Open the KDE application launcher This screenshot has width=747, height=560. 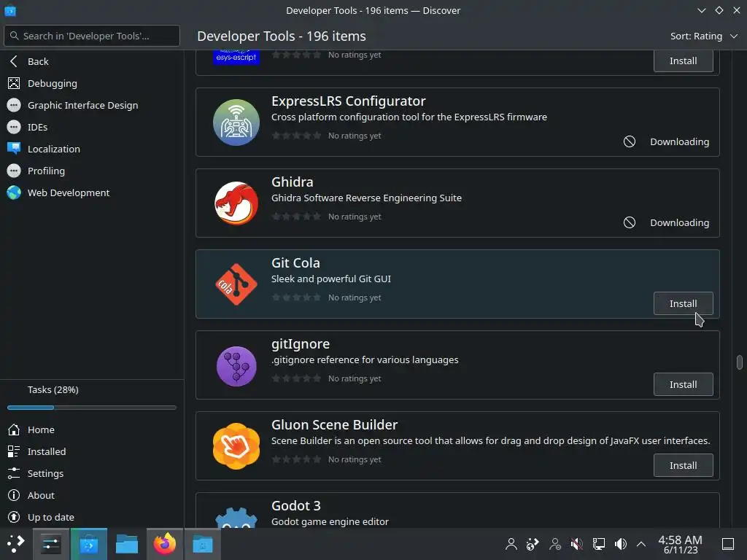[x=15, y=544]
